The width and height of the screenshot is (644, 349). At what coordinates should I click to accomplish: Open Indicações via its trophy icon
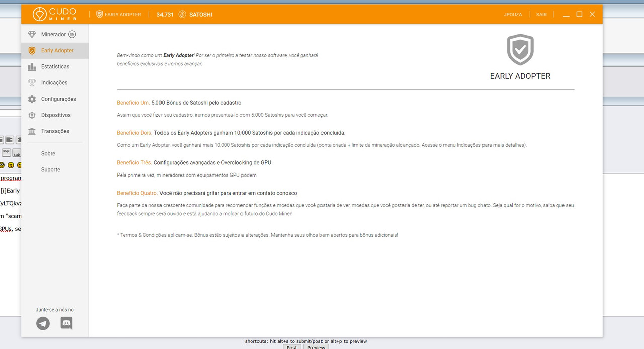pos(32,82)
